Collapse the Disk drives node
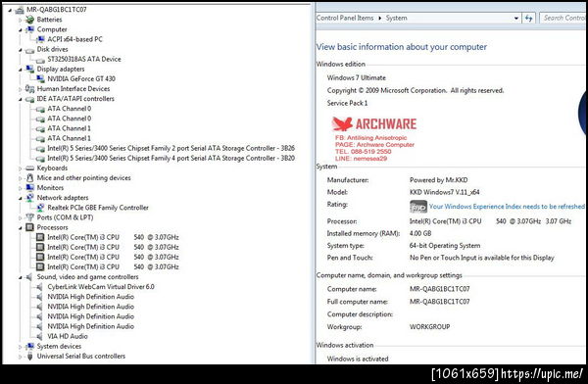This screenshot has width=588, height=384. click(21, 50)
